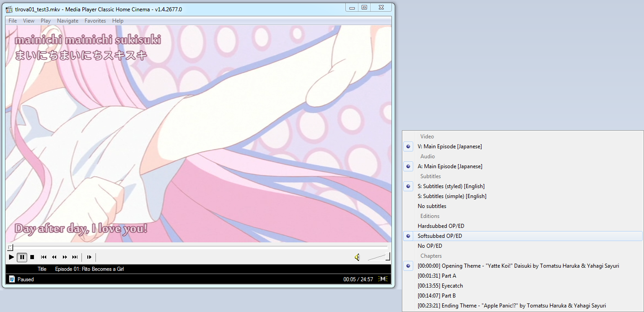Open the File menu
This screenshot has height=312, width=644.
coord(13,21)
